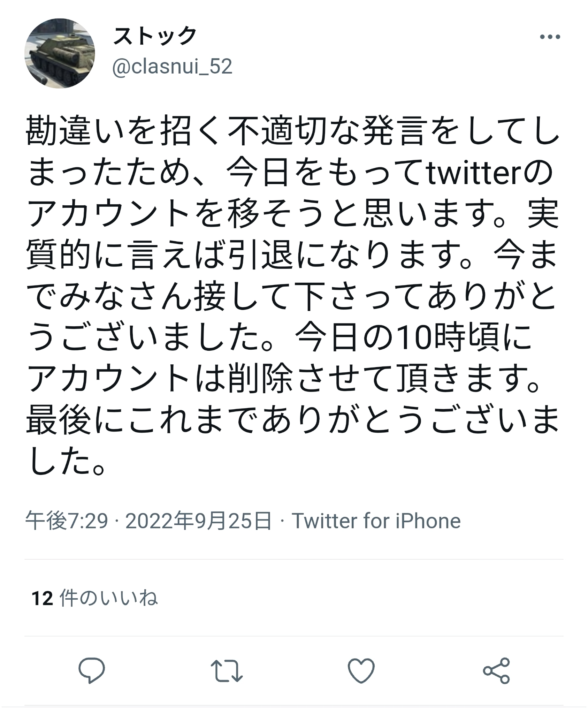View the 件のいいね likes list

(109, 598)
